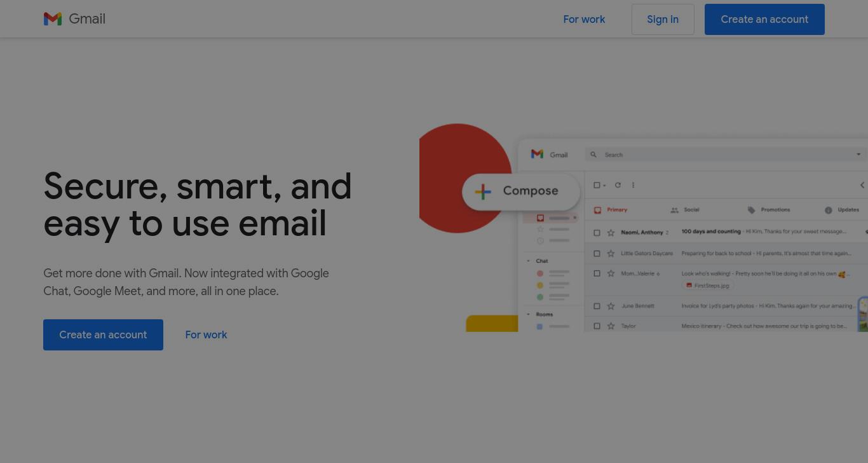
Task: Click Create an account in the top navigation bar
Action: [x=764, y=19]
